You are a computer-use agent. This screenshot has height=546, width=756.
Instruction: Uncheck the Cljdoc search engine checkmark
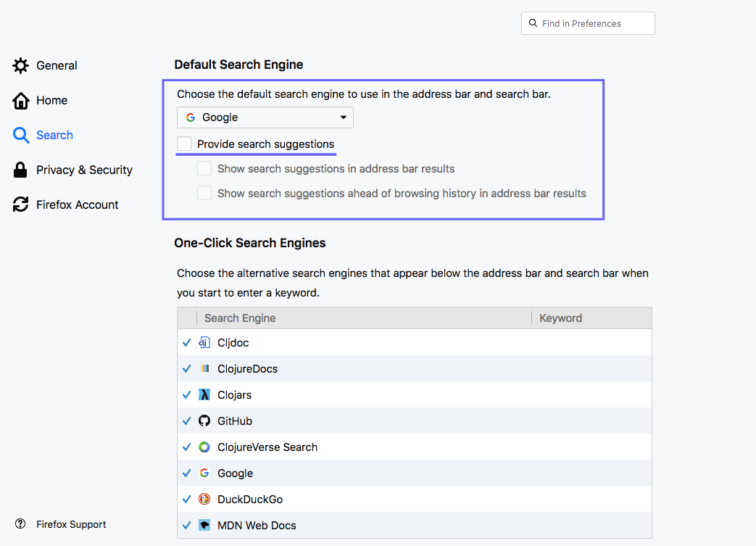click(x=186, y=342)
